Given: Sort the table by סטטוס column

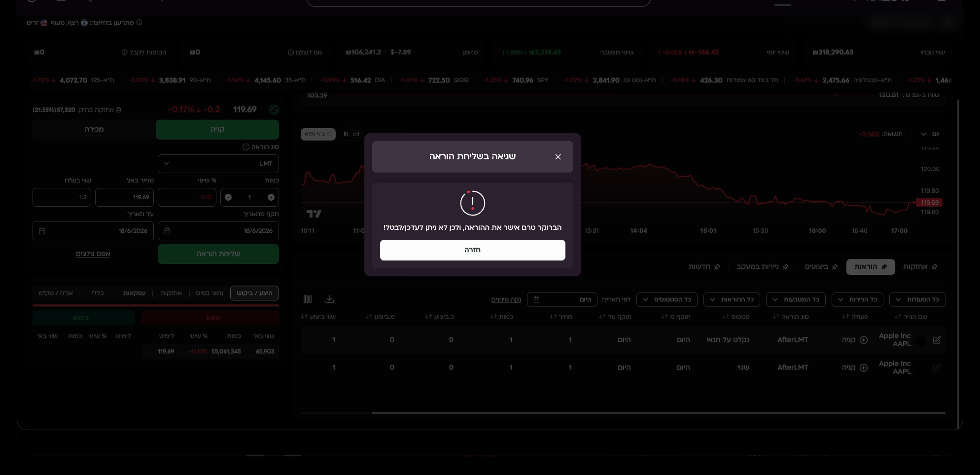Looking at the screenshot, I should click(x=736, y=317).
